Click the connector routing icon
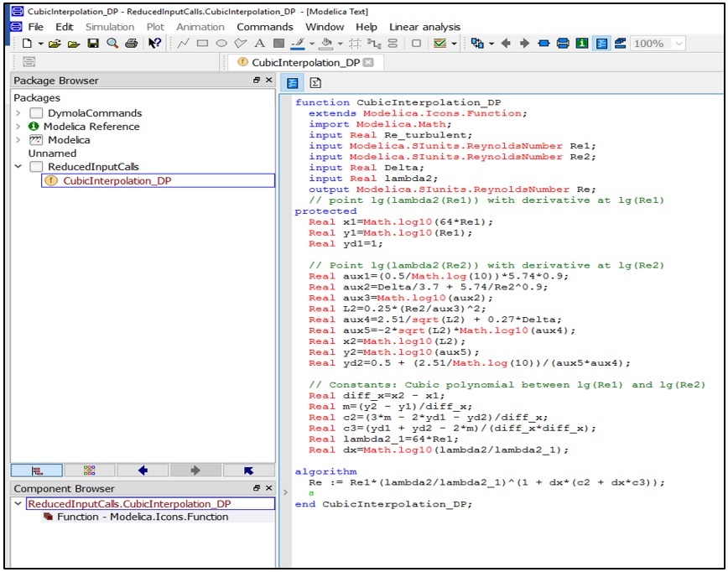 point(374,44)
